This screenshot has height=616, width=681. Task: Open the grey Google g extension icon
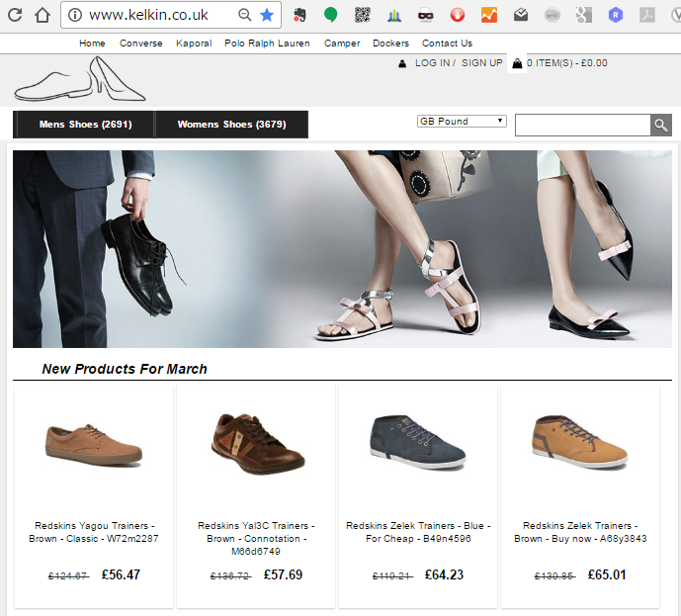[584, 15]
